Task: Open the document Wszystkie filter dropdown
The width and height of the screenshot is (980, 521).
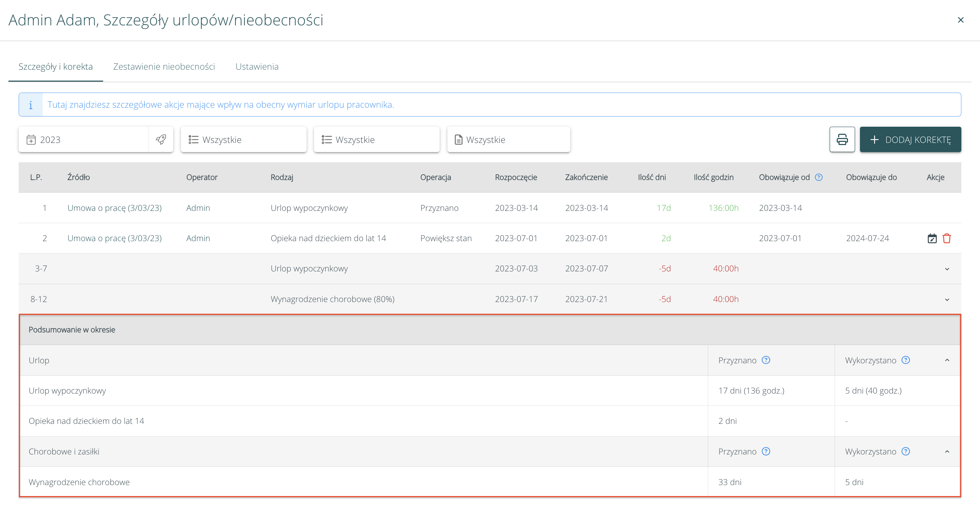Action: [x=508, y=140]
